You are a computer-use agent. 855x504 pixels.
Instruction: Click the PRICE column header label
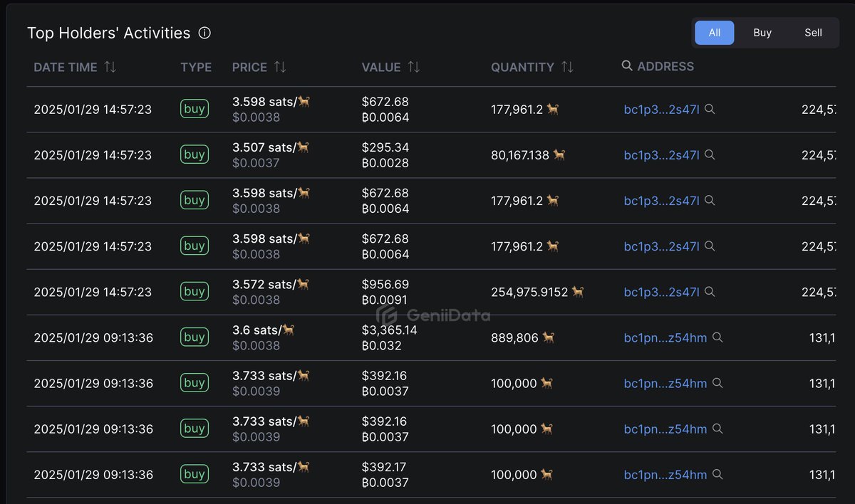tap(249, 67)
